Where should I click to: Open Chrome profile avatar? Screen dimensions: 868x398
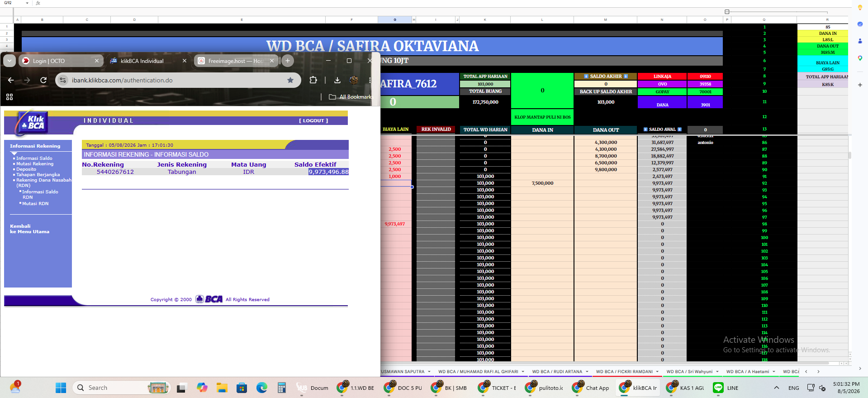[x=354, y=80]
